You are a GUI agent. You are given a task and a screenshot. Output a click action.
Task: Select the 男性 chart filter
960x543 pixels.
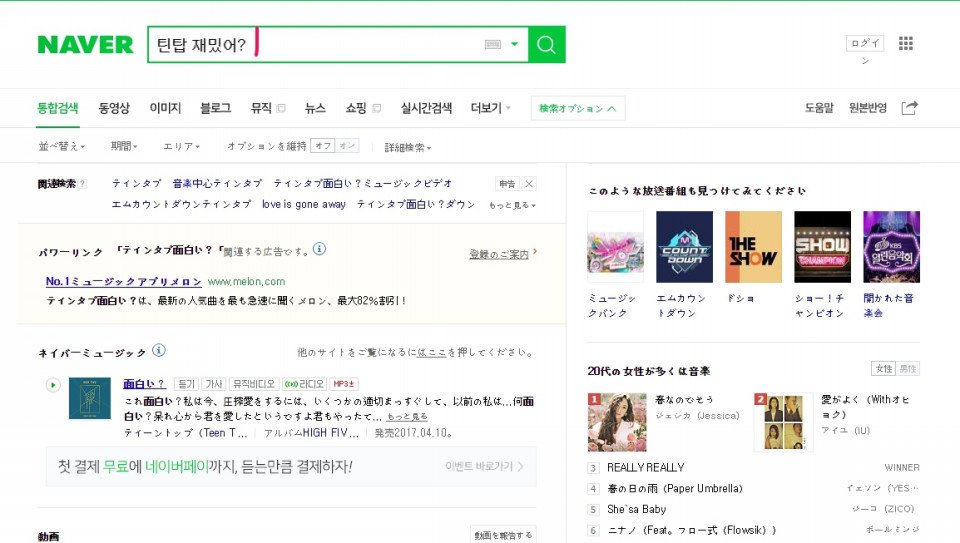click(907, 369)
